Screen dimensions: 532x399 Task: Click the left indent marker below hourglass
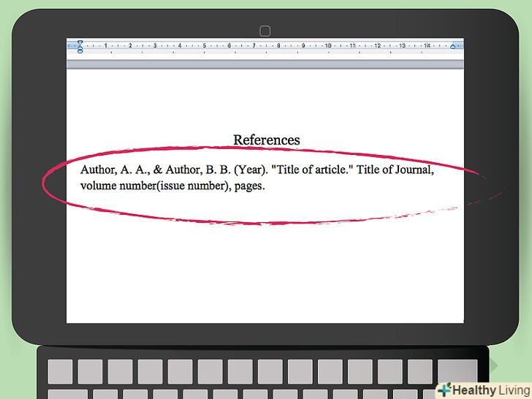coord(80,51)
